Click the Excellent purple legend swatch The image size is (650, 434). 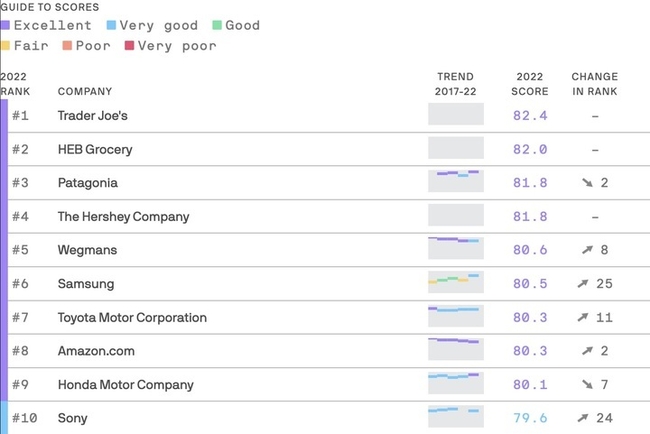(x=5, y=26)
